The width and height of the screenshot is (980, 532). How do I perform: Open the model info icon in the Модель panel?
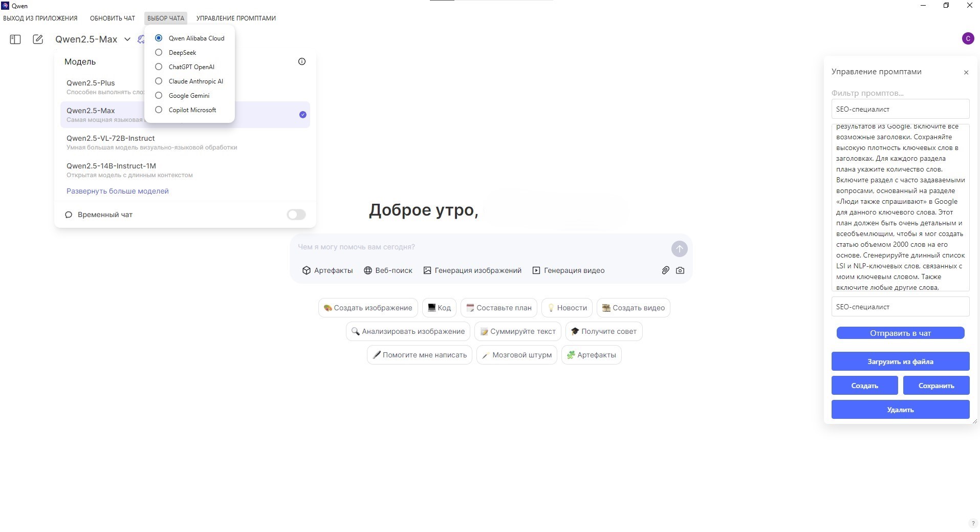302,61
